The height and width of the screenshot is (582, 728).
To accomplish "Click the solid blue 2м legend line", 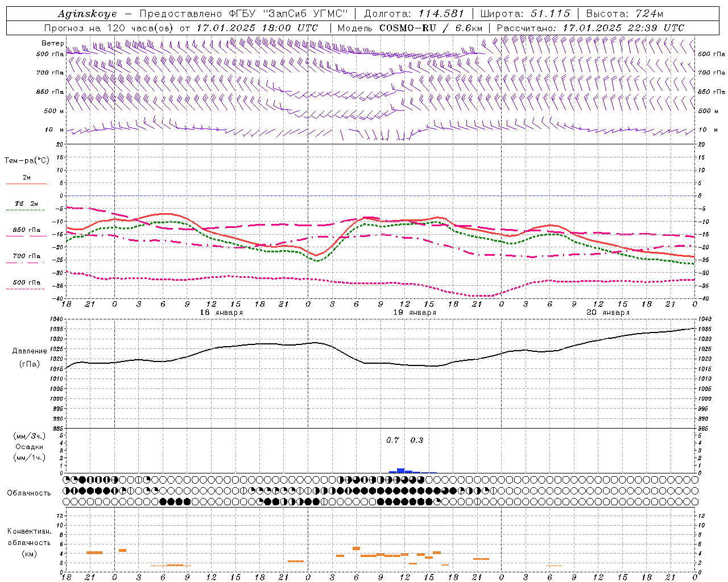I will [26, 184].
